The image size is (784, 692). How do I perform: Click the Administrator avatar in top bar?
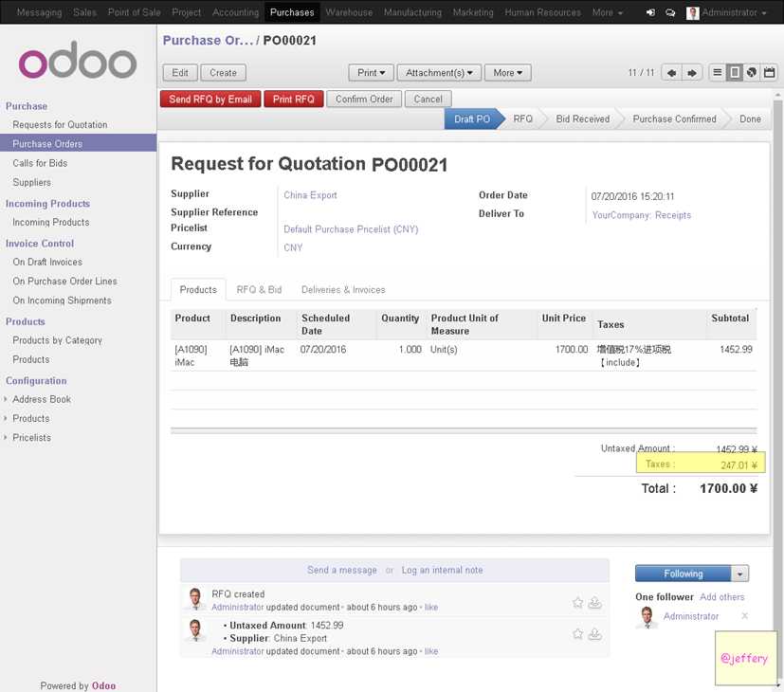(692, 12)
